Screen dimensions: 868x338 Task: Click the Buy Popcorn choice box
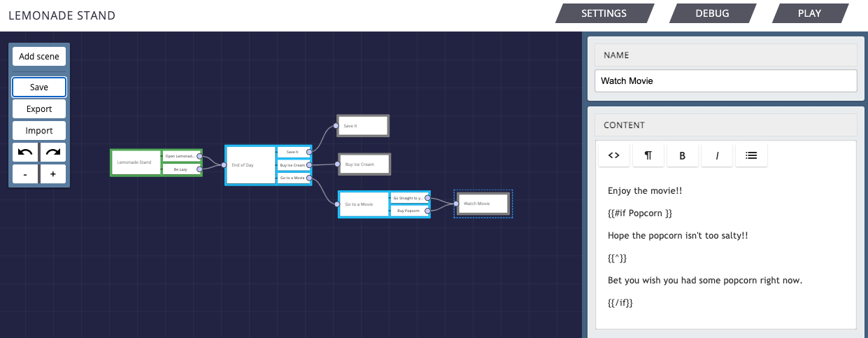(408, 210)
